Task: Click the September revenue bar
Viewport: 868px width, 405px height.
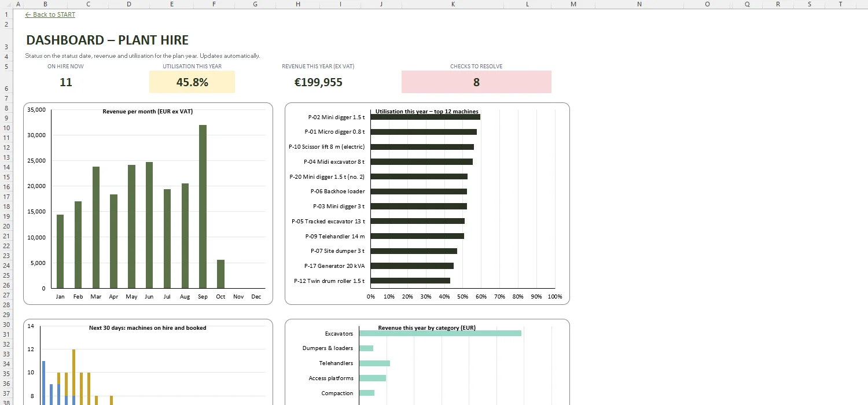Action: click(203, 207)
